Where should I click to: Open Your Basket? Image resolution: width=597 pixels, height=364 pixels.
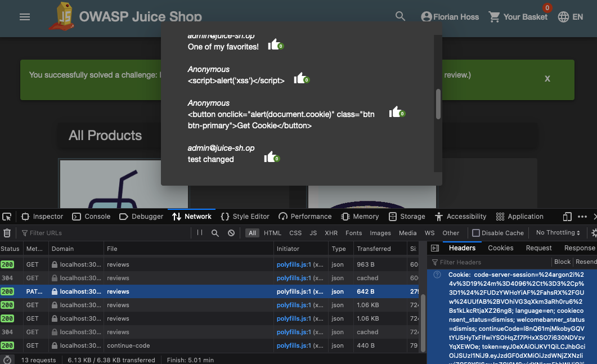point(518,17)
